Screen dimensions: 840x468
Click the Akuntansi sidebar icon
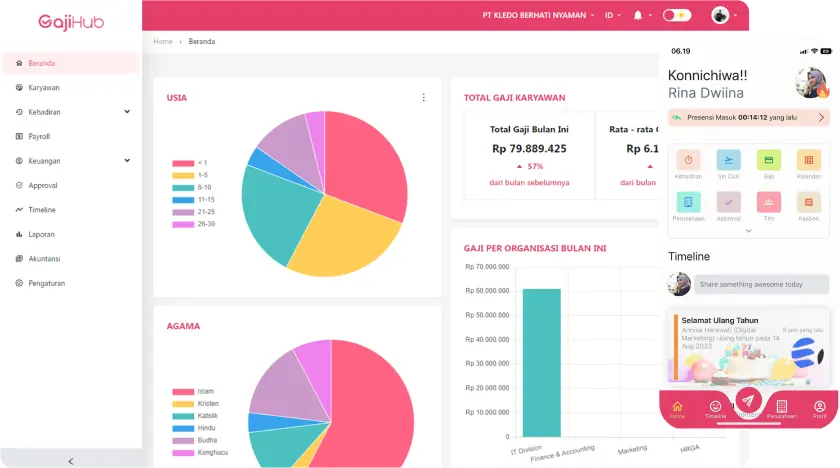[19, 259]
